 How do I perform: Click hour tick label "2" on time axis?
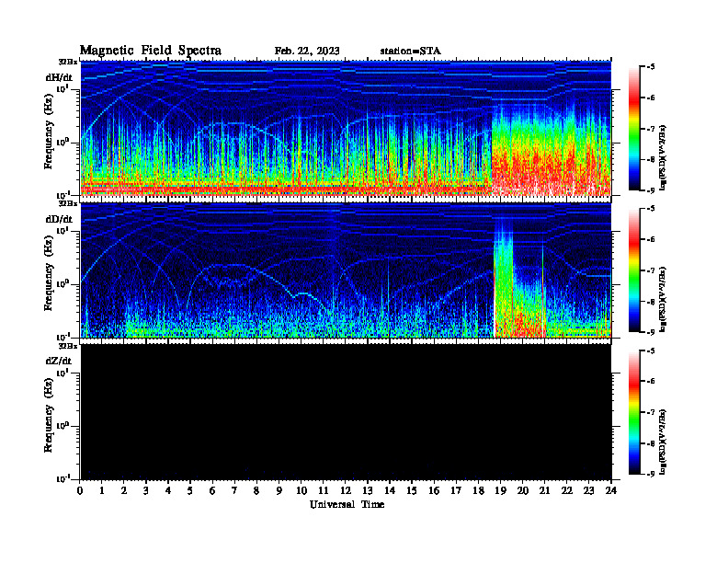pyautogui.click(x=124, y=490)
